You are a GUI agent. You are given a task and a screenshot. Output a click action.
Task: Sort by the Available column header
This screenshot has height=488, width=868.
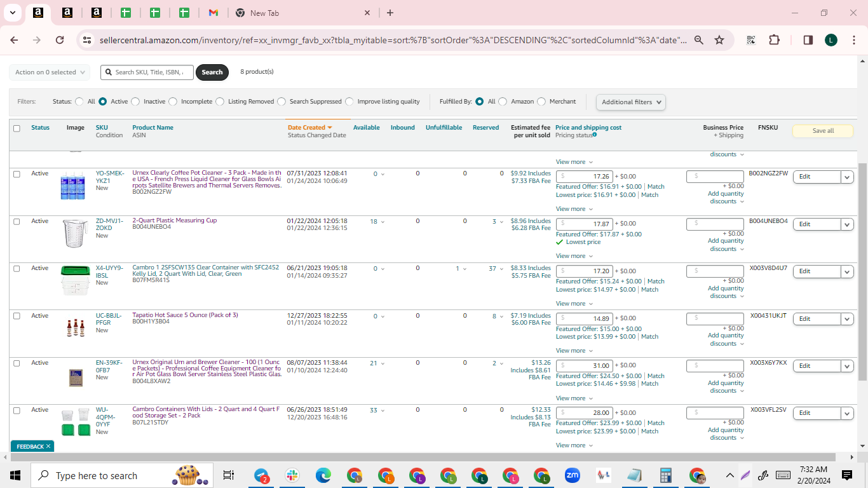click(367, 128)
